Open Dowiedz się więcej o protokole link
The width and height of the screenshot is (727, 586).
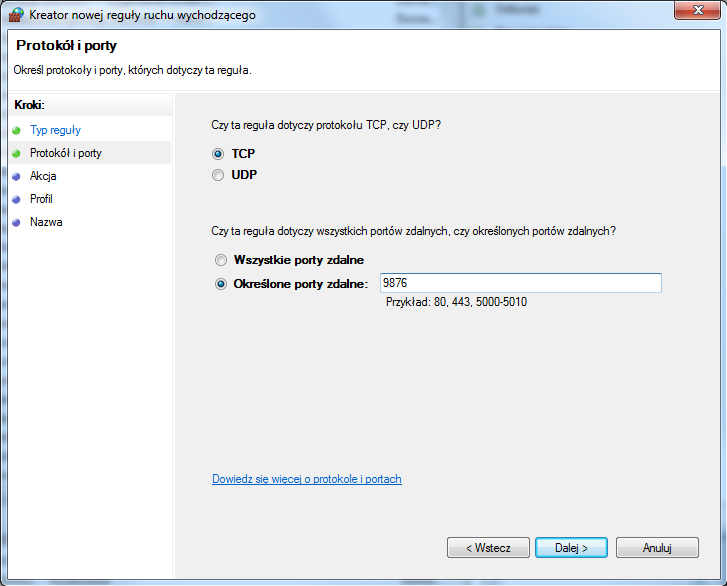[x=306, y=479]
